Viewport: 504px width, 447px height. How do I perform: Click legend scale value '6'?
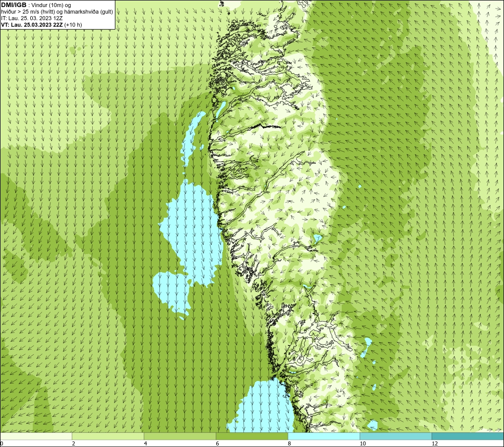click(218, 443)
